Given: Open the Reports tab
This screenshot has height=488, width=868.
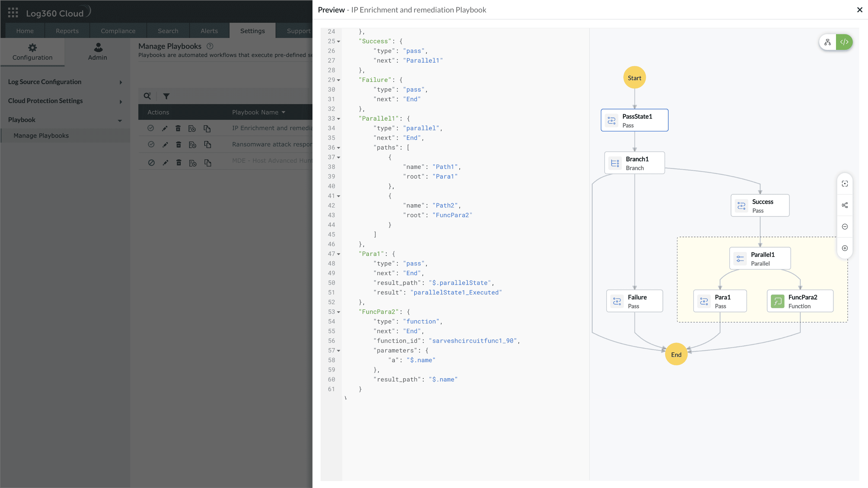Looking at the screenshot, I should click(67, 31).
